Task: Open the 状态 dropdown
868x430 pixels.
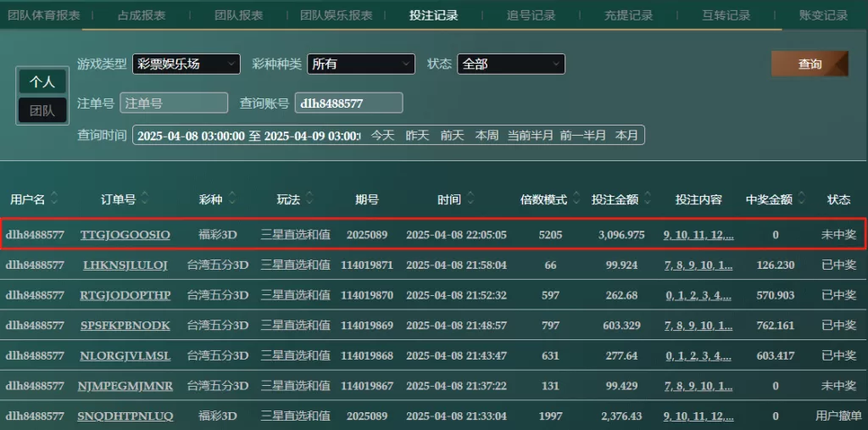Action: 510,64
